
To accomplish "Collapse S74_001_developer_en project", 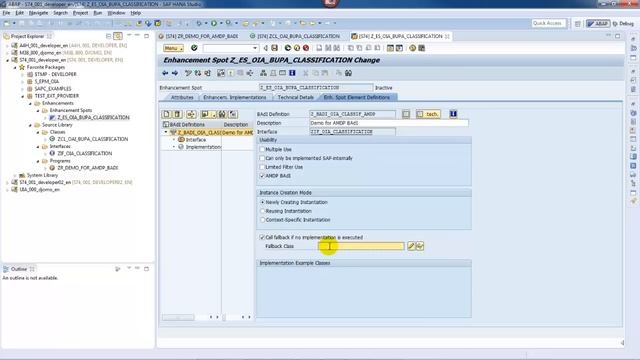I will click(7, 60).
